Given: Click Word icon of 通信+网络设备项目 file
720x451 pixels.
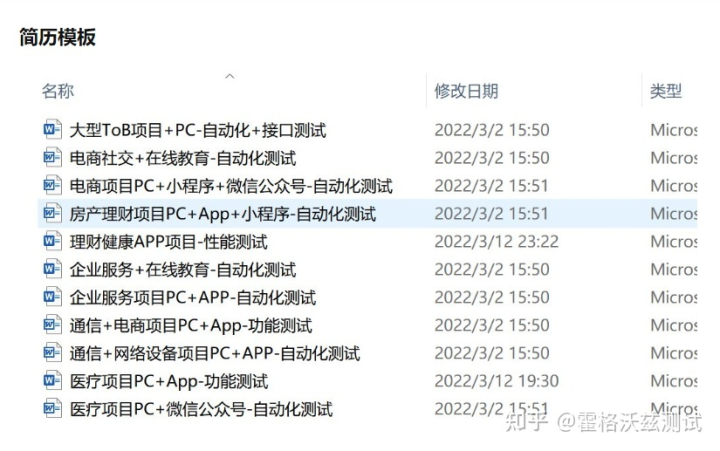Looking at the screenshot, I should (52, 353).
